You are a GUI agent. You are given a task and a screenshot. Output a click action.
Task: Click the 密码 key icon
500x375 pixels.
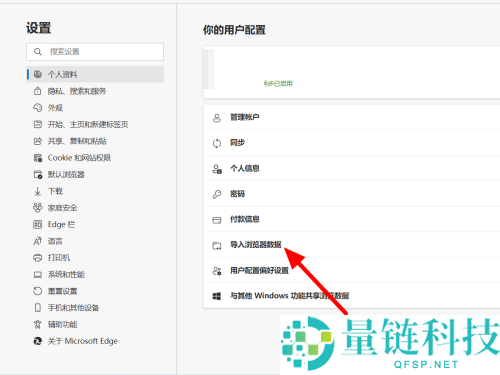[217, 194]
